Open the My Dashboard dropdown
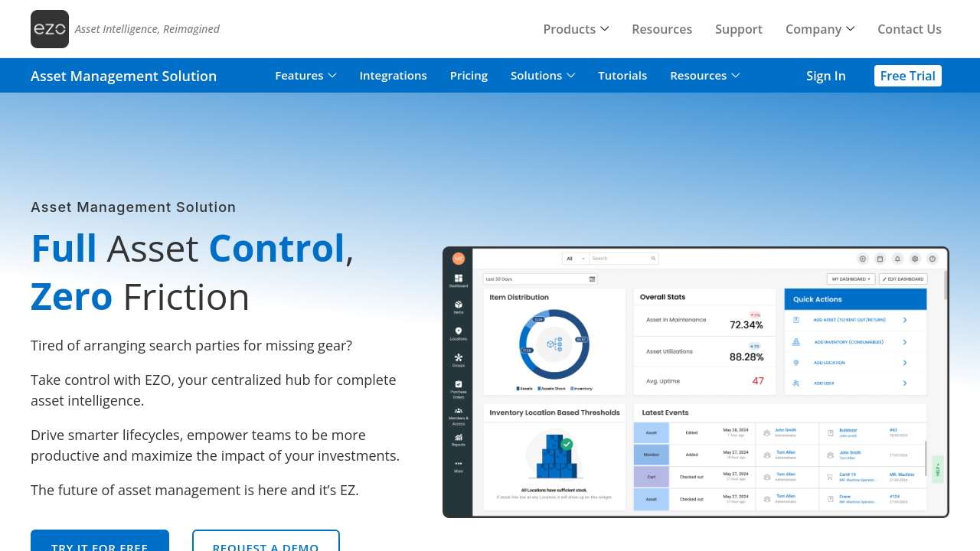Viewport: 980px width, 551px height. pyautogui.click(x=851, y=279)
